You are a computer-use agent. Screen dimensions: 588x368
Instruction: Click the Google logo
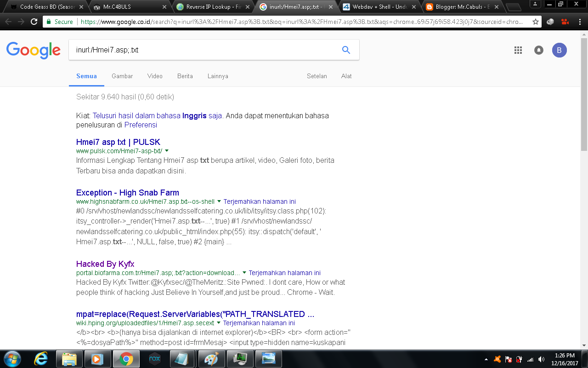(34, 50)
